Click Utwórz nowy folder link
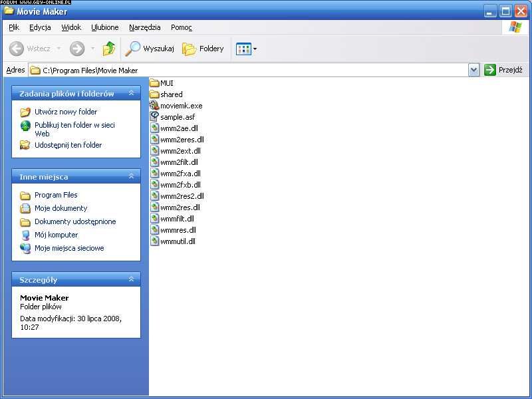This screenshot has width=532, height=399. point(66,112)
